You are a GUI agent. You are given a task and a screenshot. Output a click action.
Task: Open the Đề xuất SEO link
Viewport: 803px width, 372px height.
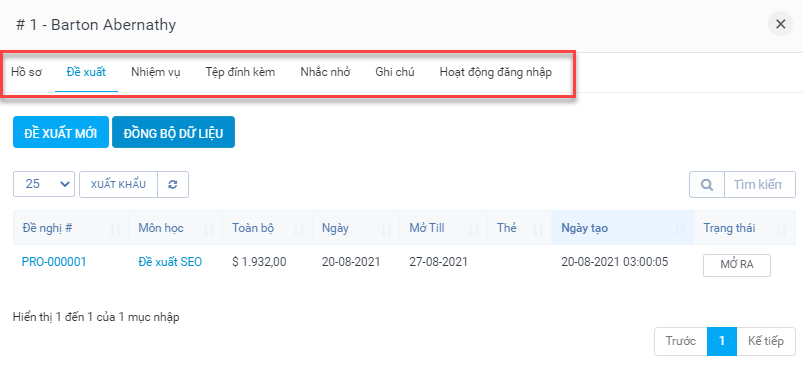click(x=170, y=262)
